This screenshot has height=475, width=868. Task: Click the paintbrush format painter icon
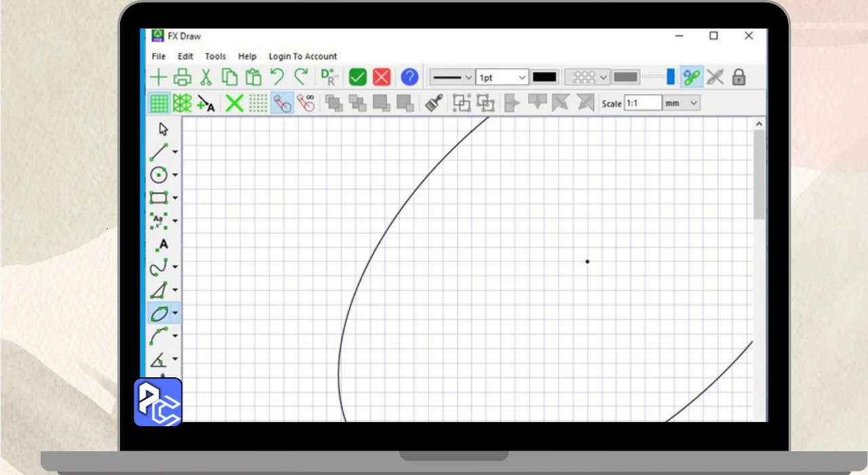click(434, 103)
